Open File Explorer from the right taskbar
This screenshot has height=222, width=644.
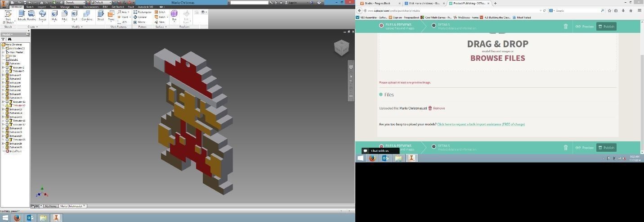pos(398,158)
